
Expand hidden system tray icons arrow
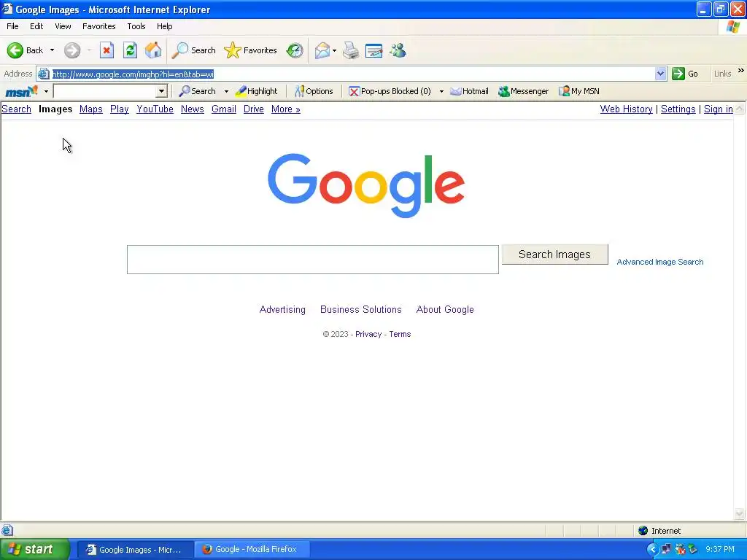click(653, 549)
